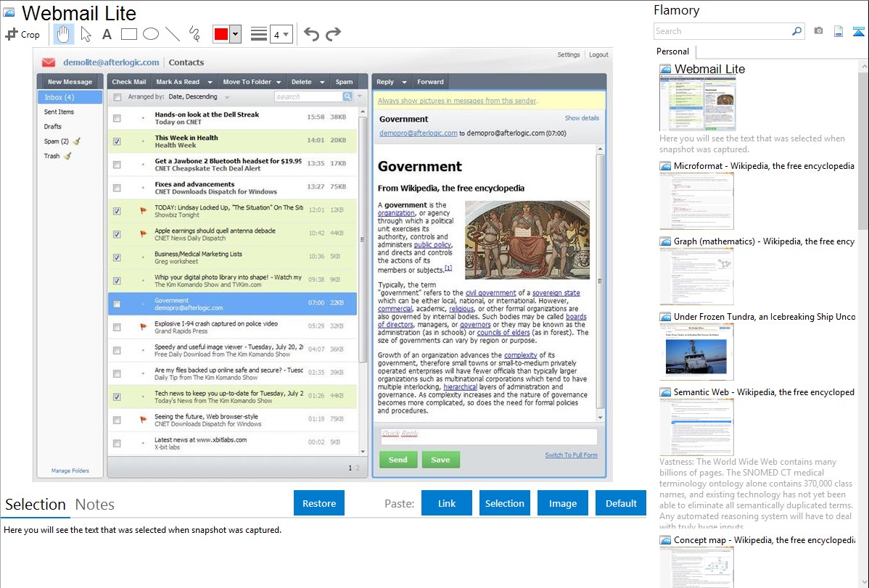
Task: Choose the arrow pointer tool
Action: coord(86,34)
